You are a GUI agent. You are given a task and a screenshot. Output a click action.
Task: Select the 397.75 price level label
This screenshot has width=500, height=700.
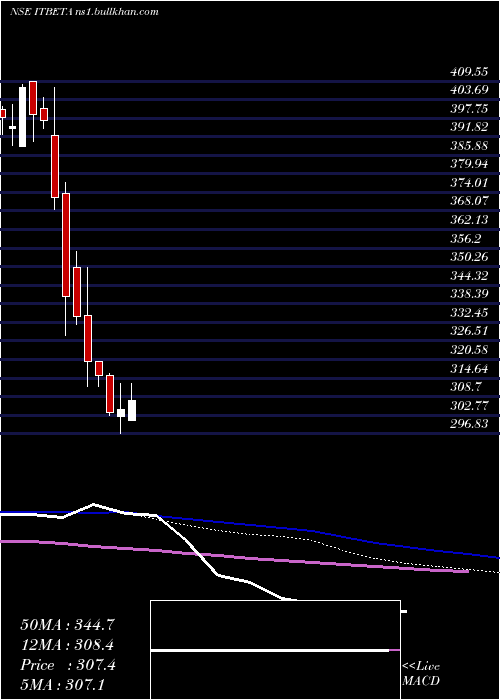(469, 109)
